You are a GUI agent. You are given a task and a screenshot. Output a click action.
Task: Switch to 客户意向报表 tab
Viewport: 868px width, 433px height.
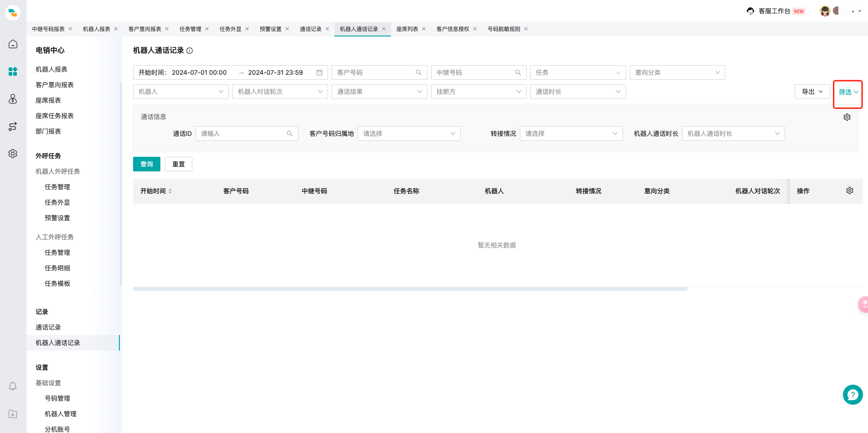(145, 29)
